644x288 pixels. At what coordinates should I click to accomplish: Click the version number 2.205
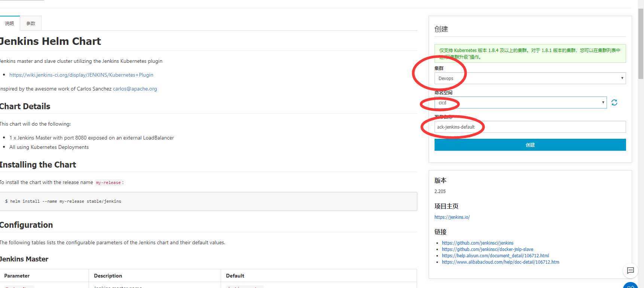pyautogui.click(x=440, y=191)
